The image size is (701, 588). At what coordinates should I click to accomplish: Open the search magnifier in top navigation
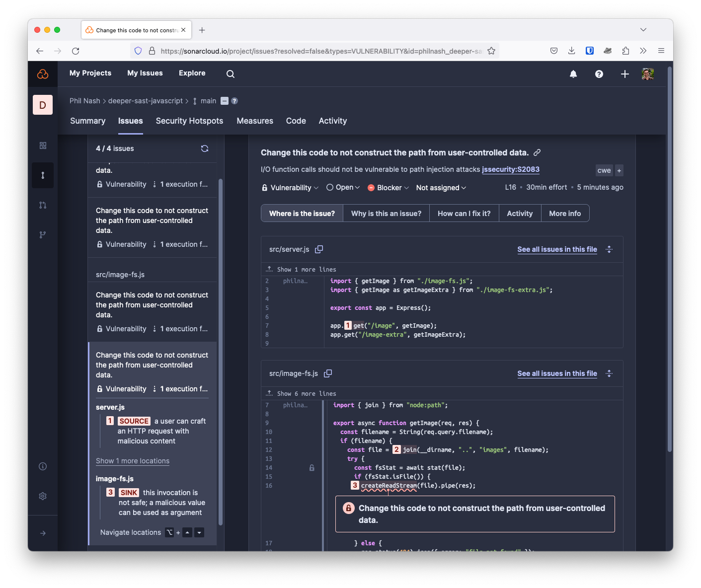[231, 74]
